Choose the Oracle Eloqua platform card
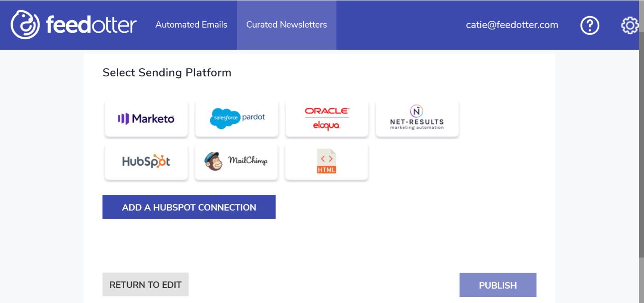The height and width of the screenshot is (303, 644). (x=327, y=118)
